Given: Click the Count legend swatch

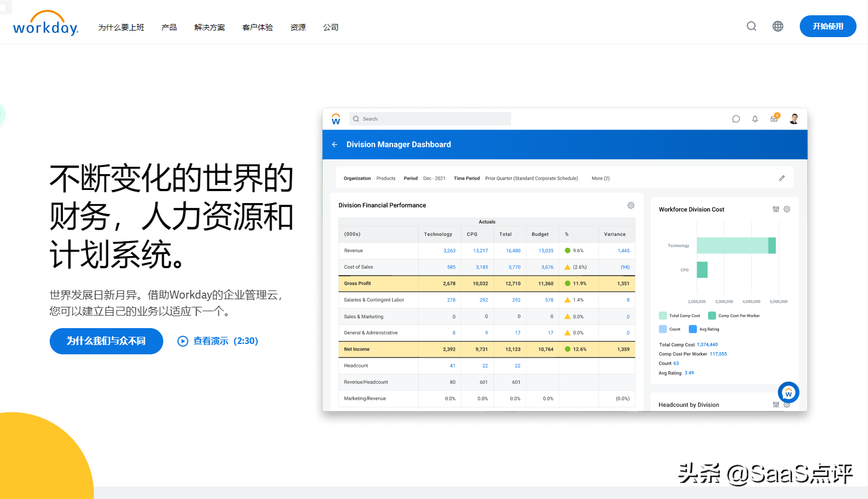Looking at the screenshot, I should [663, 329].
